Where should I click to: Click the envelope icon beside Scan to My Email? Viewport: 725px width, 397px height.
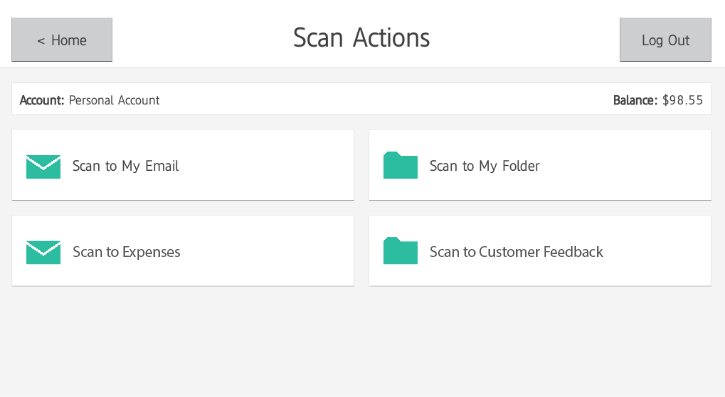point(43,166)
